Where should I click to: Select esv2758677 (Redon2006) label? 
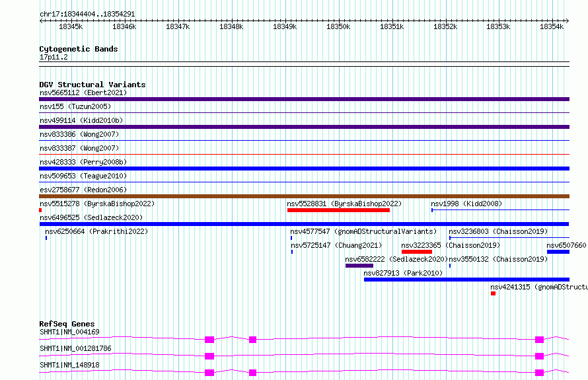pyautogui.click(x=83, y=190)
